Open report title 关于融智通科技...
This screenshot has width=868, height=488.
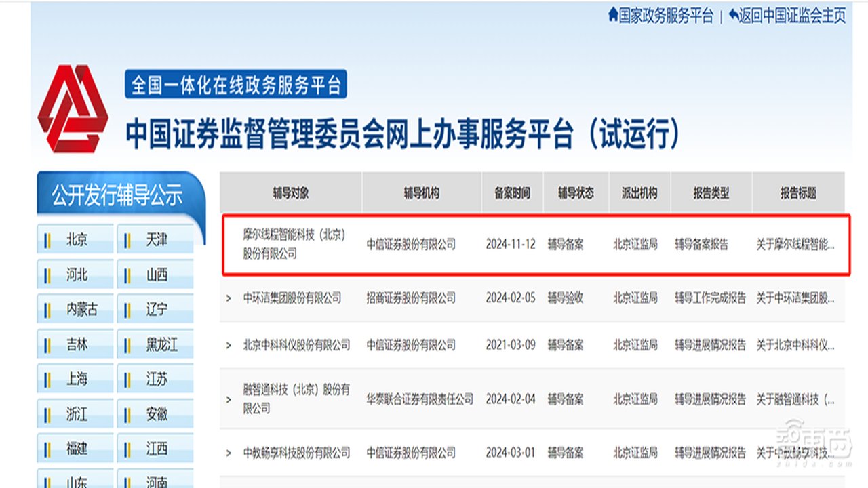click(795, 399)
